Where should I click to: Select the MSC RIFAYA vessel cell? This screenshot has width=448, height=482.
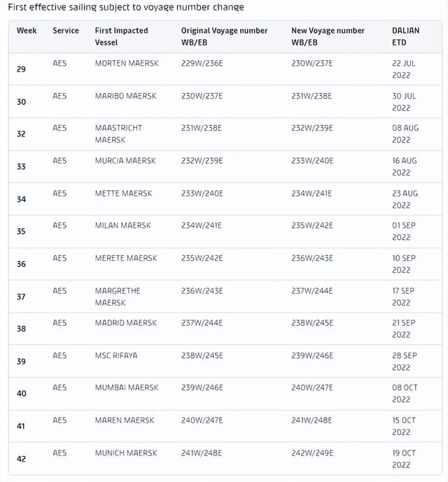point(116,355)
